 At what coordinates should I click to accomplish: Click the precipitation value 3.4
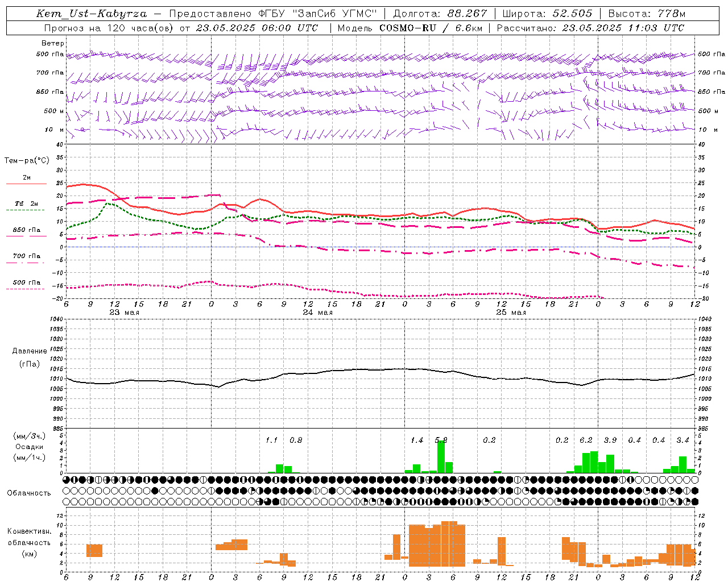682,440
